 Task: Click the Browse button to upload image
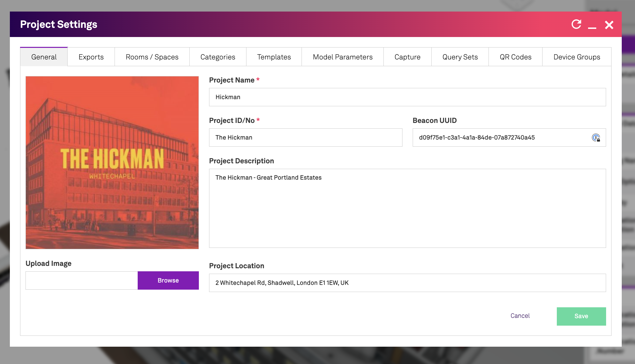click(x=168, y=280)
